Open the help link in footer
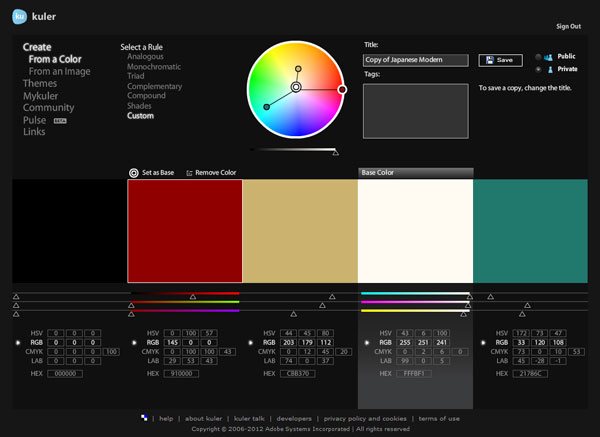Image resolution: width=600 pixels, height=437 pixels. point(166,419)
